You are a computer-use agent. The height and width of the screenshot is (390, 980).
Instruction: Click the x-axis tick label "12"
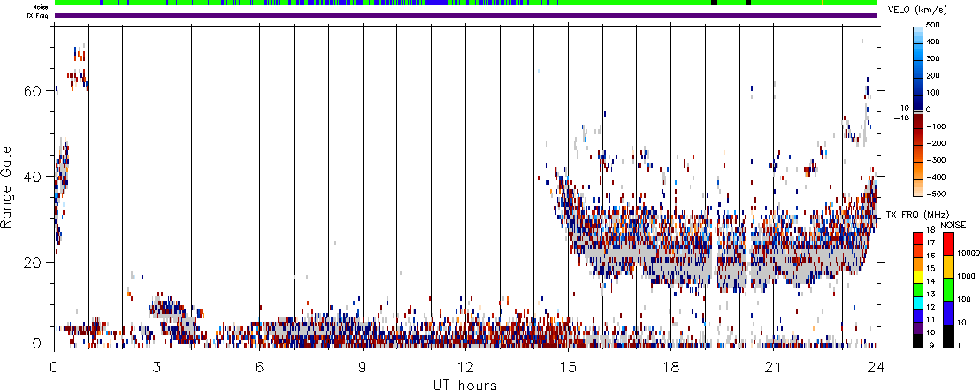point(465,366)
